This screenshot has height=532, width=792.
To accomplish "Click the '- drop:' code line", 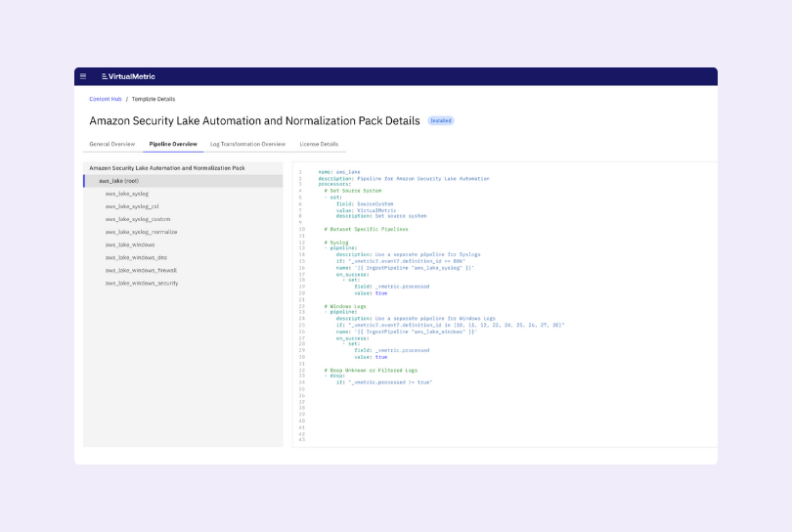I will coord(334,376).
